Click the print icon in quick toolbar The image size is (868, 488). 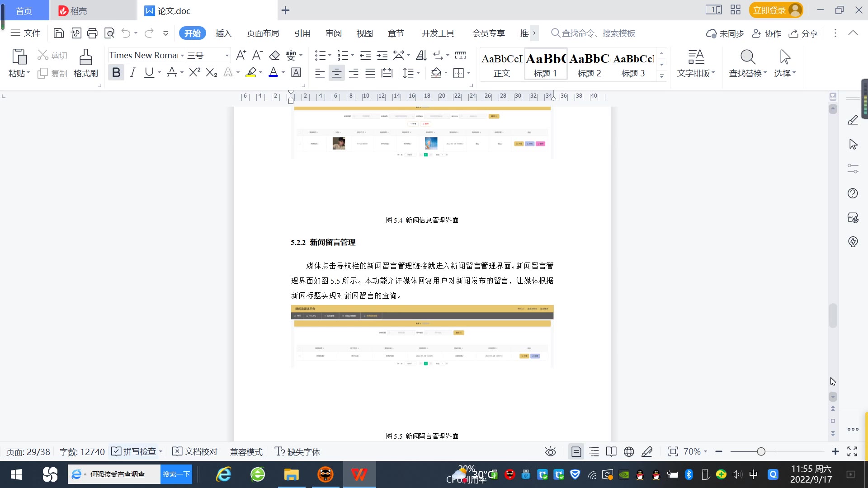(92, 33)
